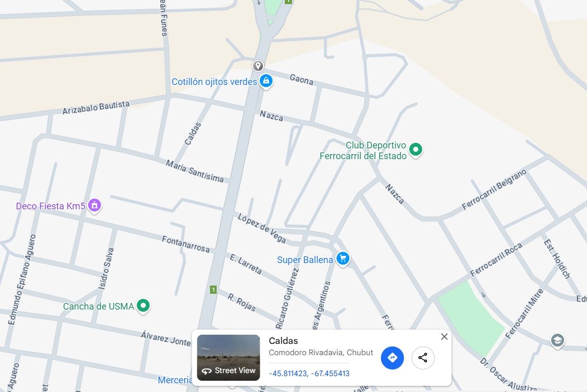587x392 pixels.
Task: Click the route 1 shield near R. Rojas
Action: 214,290
